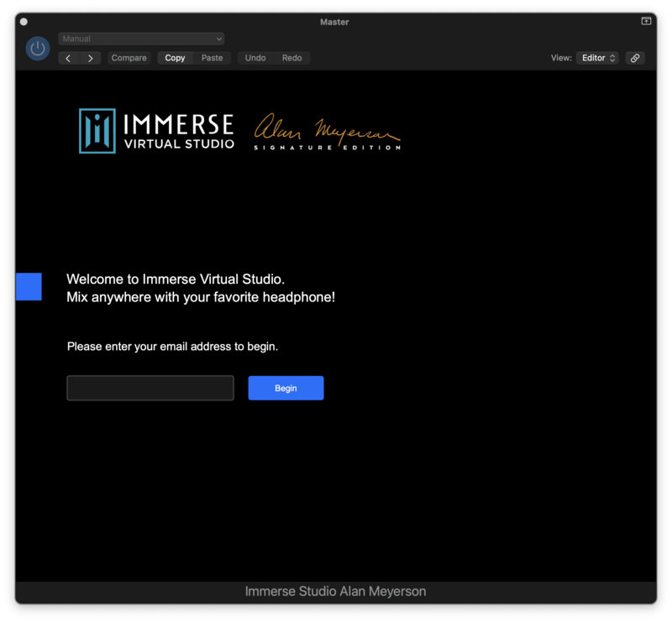Open the Manual preset dropdown
Viewport: 672px width, 622px height.
click(141, 39)
